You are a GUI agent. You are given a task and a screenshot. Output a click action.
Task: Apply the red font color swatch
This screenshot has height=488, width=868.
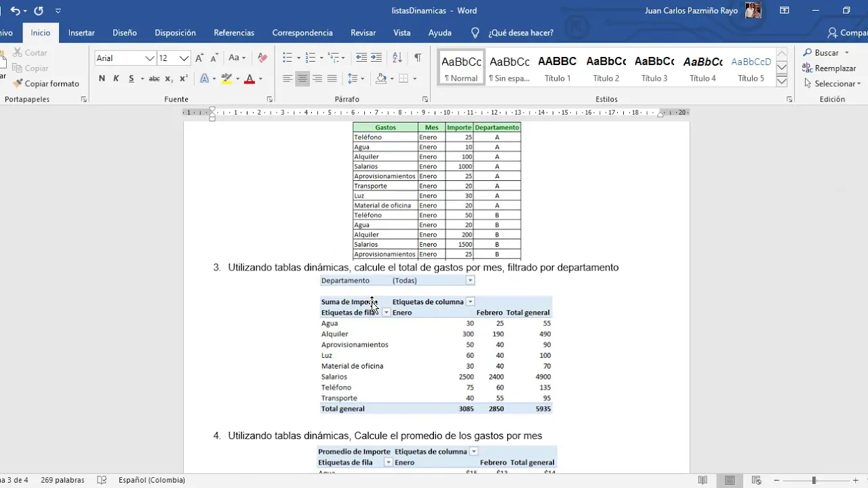coord(249,79)
